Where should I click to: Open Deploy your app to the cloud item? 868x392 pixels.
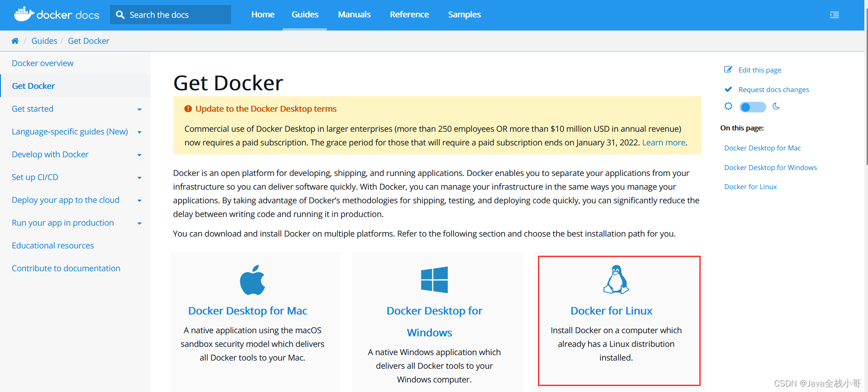click(66, 200)
